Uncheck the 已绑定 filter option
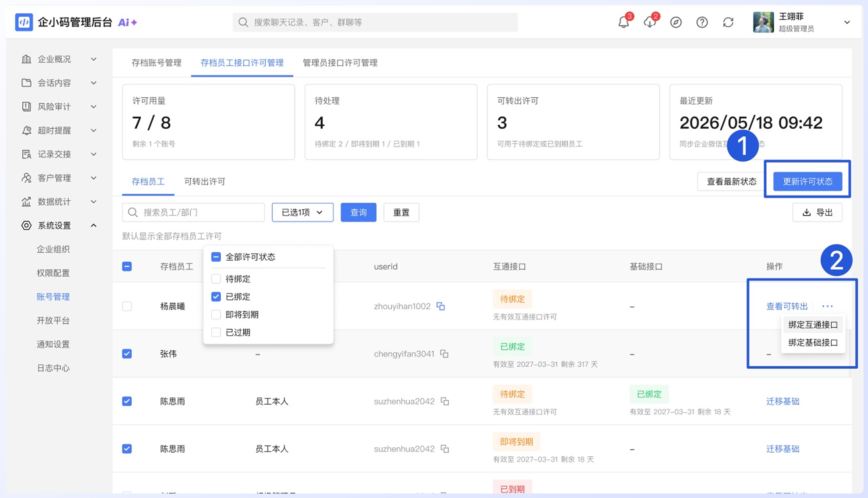 216,297
